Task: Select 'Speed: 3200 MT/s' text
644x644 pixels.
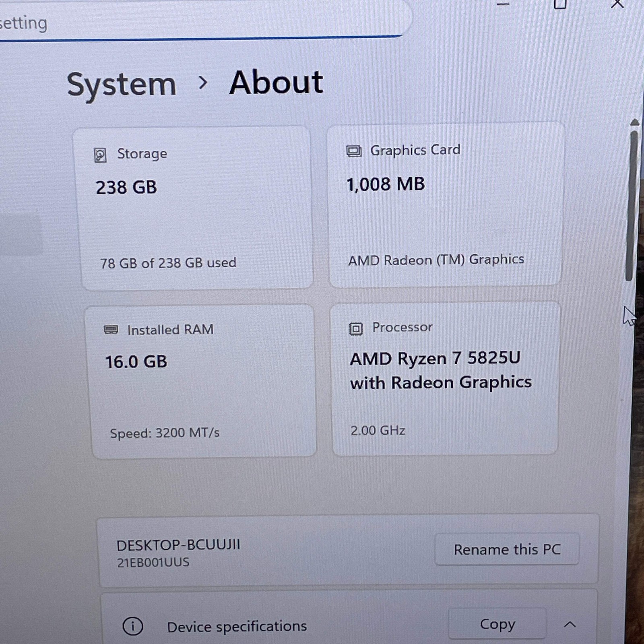Action: point(165,433)
